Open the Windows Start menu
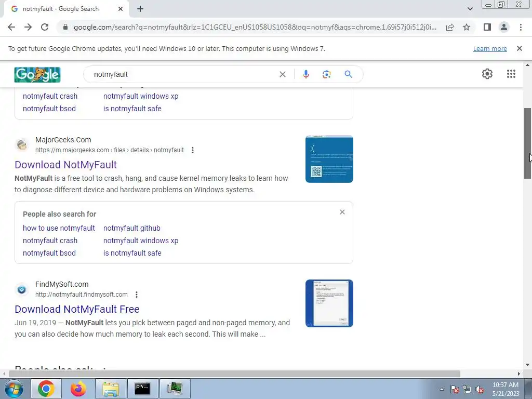 (x=14, y=389)
